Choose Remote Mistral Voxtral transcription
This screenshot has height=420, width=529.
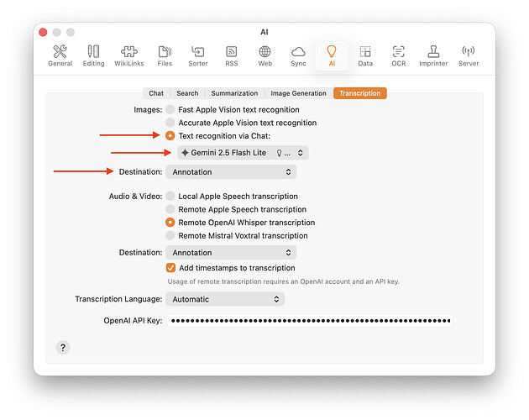(x=170, y=236)
